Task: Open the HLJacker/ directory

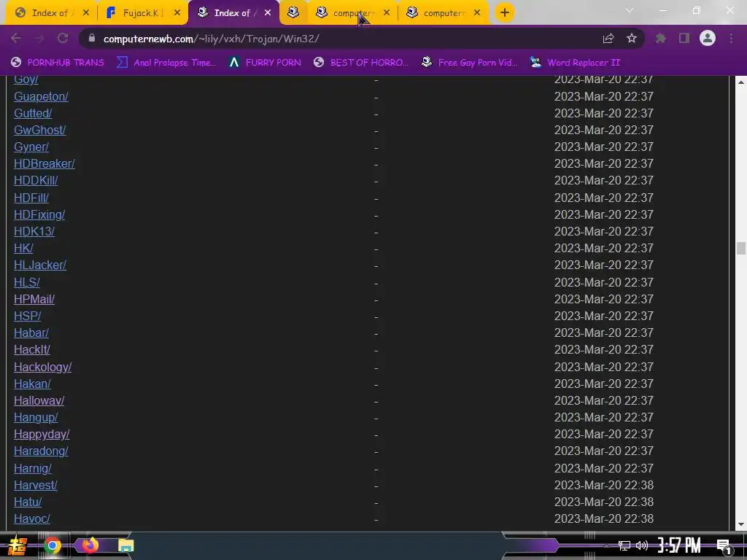Action: (x=40, y=265)
